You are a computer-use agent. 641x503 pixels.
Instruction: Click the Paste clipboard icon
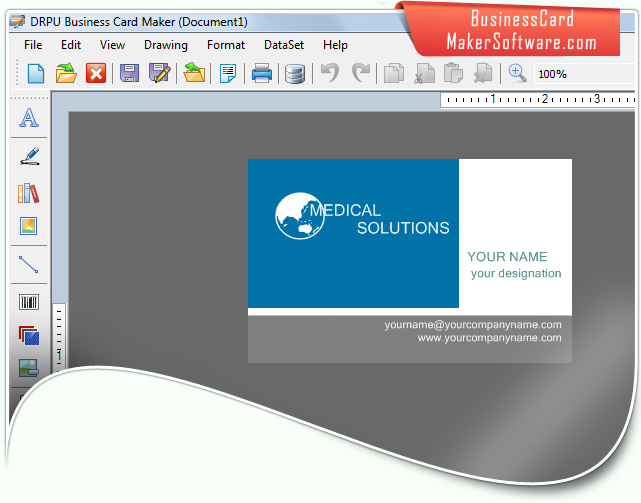click(453, 73)
